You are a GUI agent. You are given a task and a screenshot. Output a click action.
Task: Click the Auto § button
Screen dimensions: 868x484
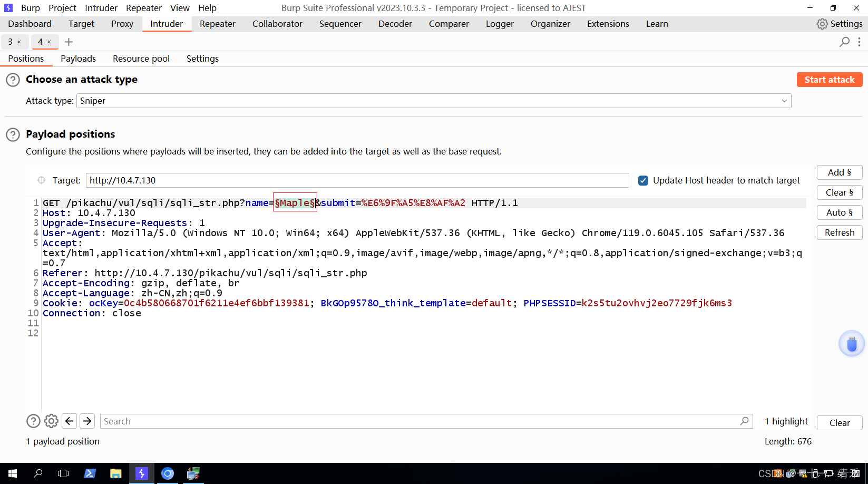(x=840, y=212)
